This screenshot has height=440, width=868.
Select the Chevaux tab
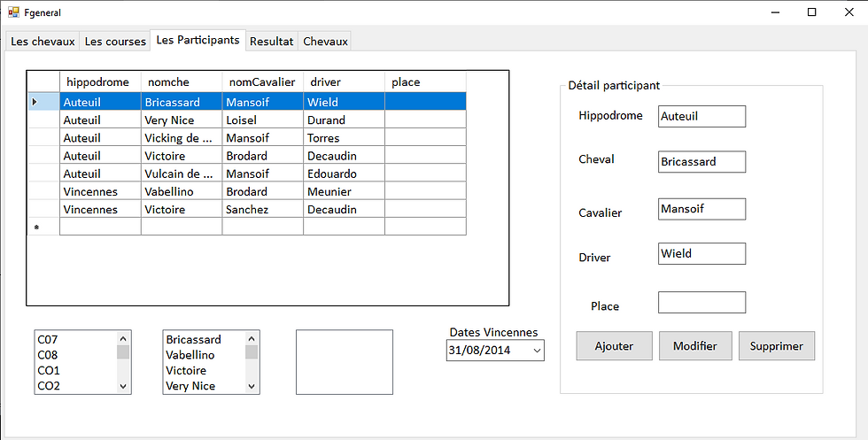coord(325,41)
